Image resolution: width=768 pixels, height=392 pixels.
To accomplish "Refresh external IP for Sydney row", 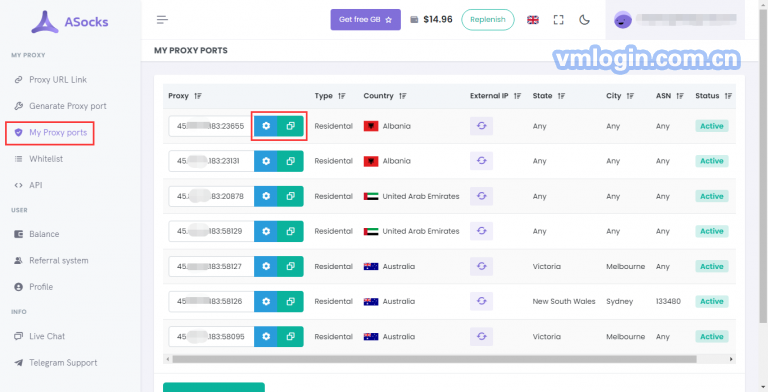I will tap(481, 301).
